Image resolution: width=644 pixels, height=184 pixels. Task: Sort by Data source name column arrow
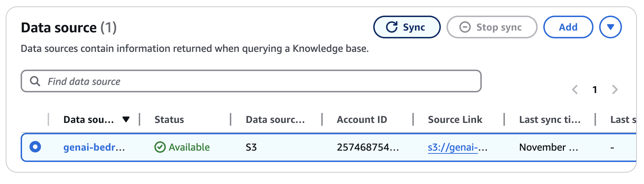[126, 120]
